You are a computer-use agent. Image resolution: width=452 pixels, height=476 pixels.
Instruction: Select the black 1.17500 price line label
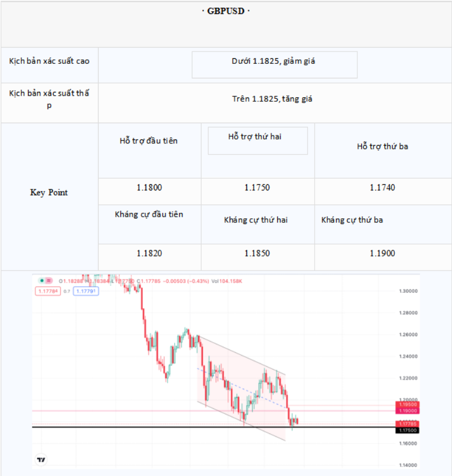click(407, 430)
